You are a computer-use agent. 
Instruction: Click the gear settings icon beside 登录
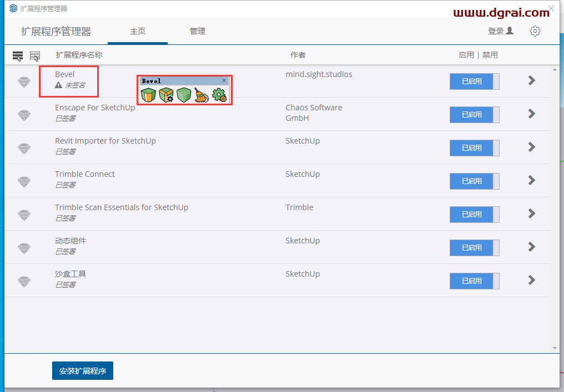(x=535, y=31)
